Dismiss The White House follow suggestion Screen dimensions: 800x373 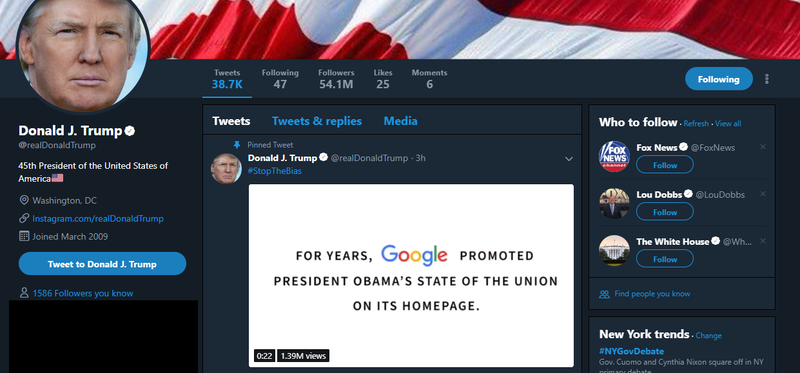(763, 241)
